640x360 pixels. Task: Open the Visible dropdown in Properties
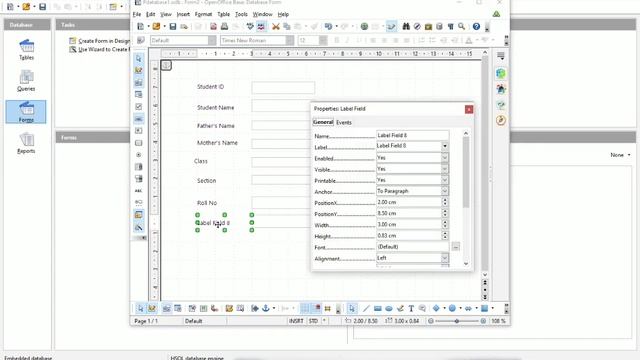(x=445, y=169)
